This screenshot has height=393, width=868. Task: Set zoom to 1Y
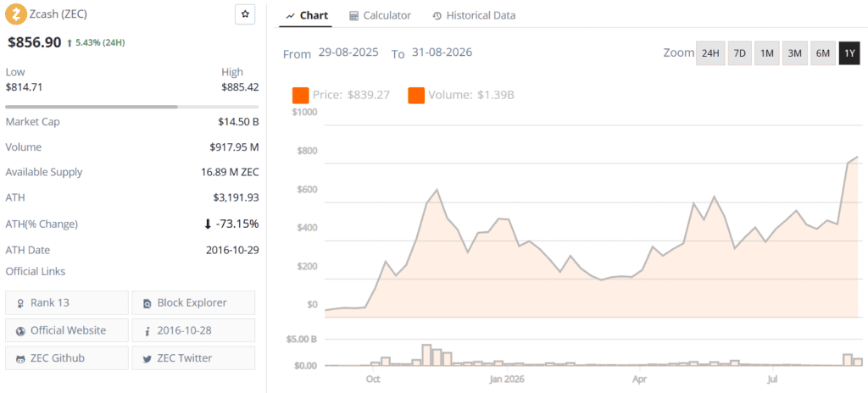pyautogui.click(x=849, y=53)
